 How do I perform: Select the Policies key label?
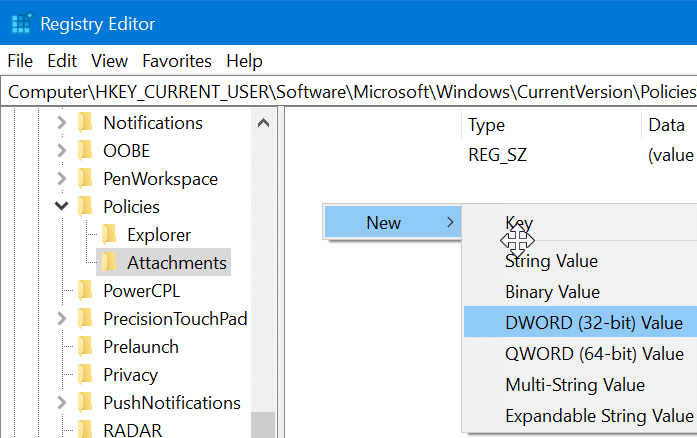point(131,207)
